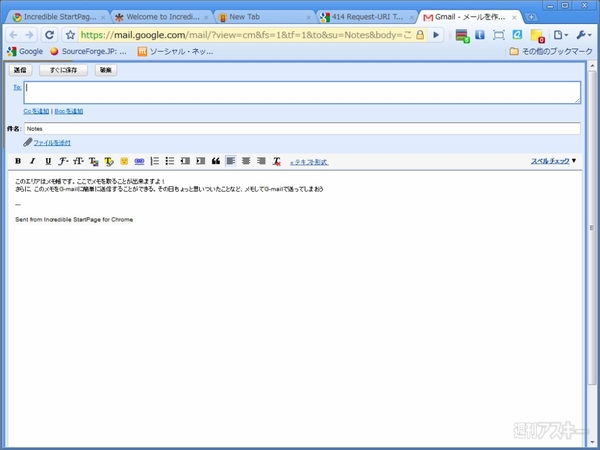Open the wrench settings menu
Viewport: 600px width, 450px height.
[584, 35]
